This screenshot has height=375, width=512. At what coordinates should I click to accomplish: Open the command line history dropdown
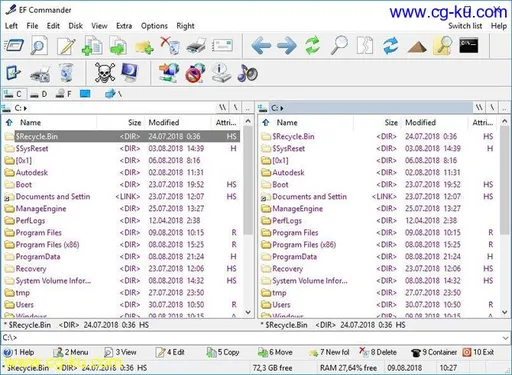(505, 338)
